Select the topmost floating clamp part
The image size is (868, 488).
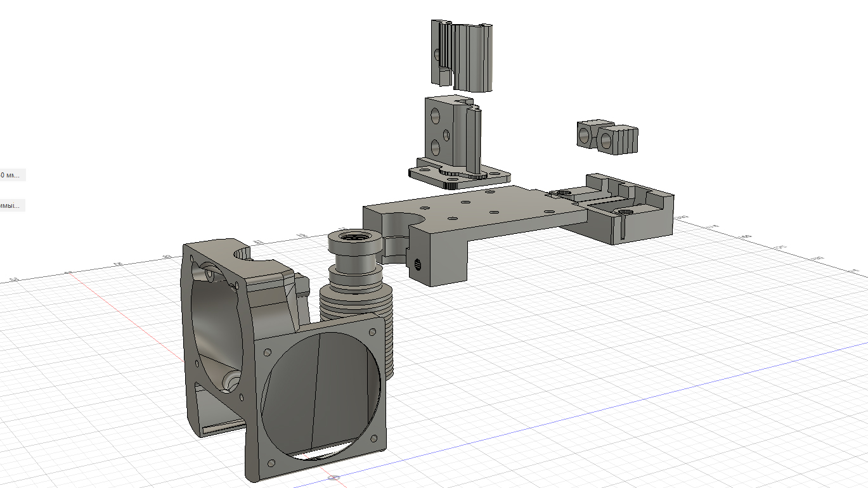tap(462, 56)
